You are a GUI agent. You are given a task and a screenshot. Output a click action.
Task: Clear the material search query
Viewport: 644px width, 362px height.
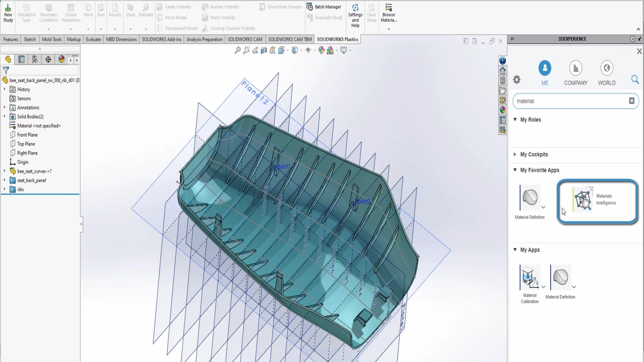pyautogui.click(x=632, y=101)
